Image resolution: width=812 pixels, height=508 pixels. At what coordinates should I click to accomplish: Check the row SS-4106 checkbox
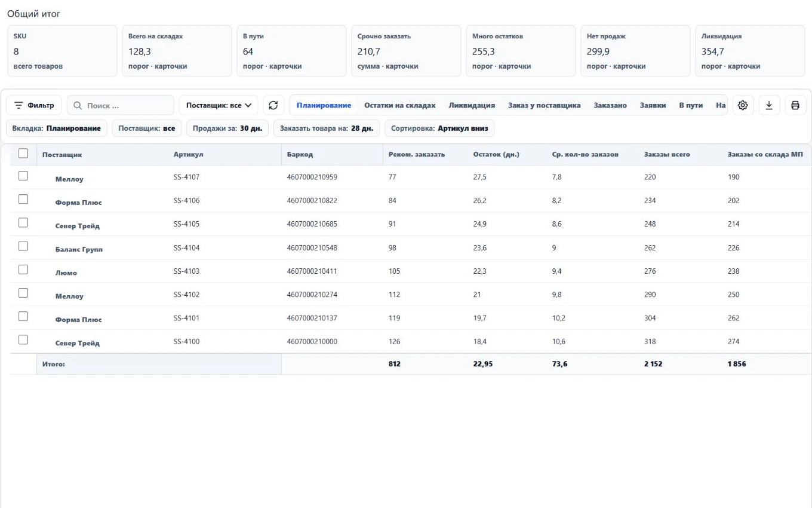click(x=23, y=199)
